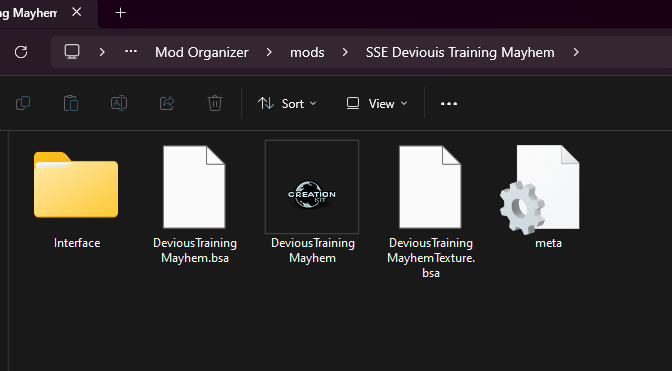
Task: Select the Creation Kit plugin file icon
Action: tap(312, 187)
